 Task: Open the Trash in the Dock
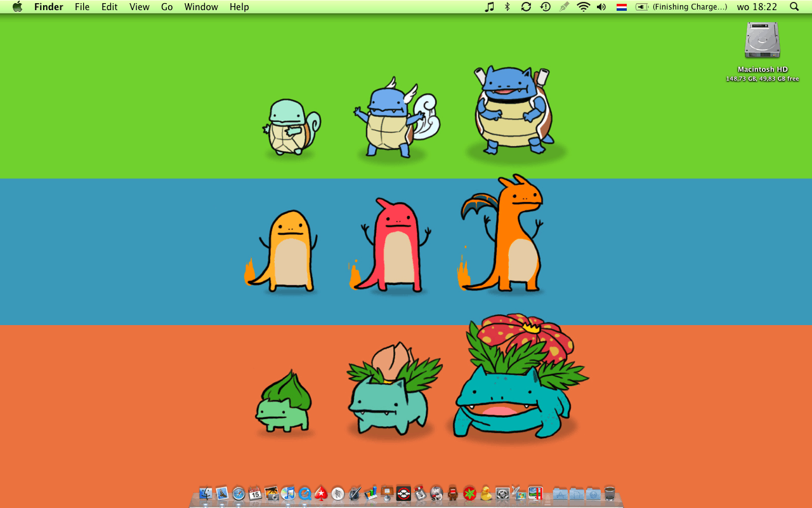[x=610, y=493]
